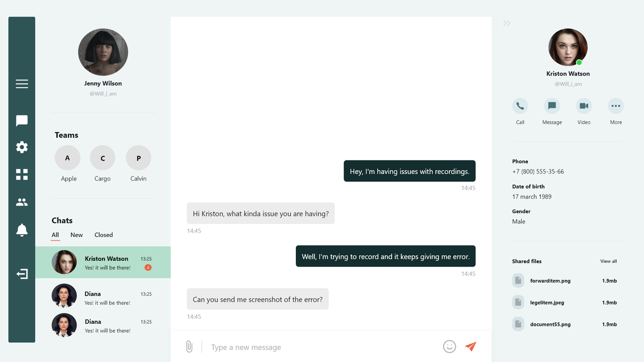Select the settings gear in the sidebar
644x362 pixels.
click(22, 147)
